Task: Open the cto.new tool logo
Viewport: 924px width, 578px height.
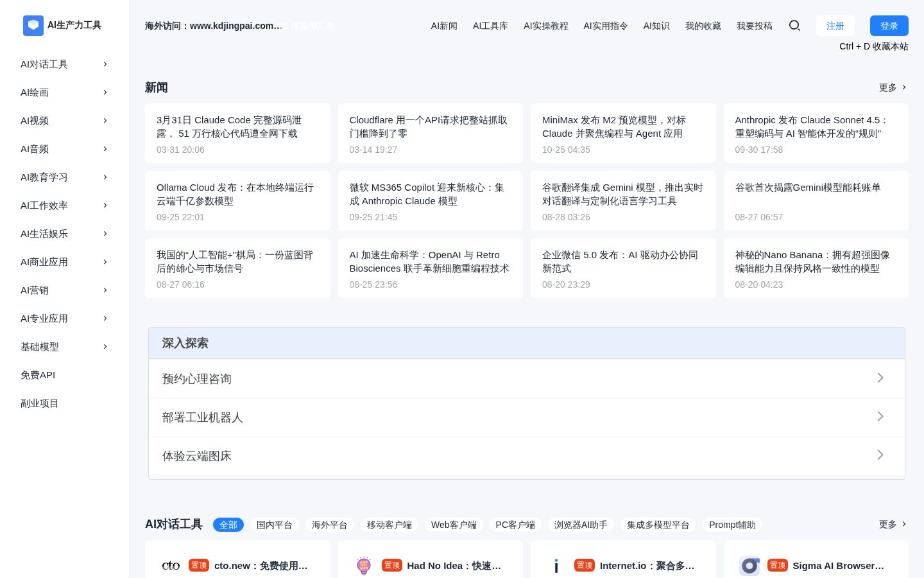Action: 171,565
